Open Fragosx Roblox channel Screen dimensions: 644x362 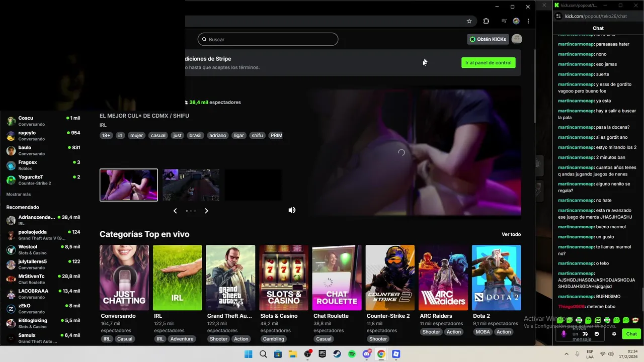coord(43,165)
